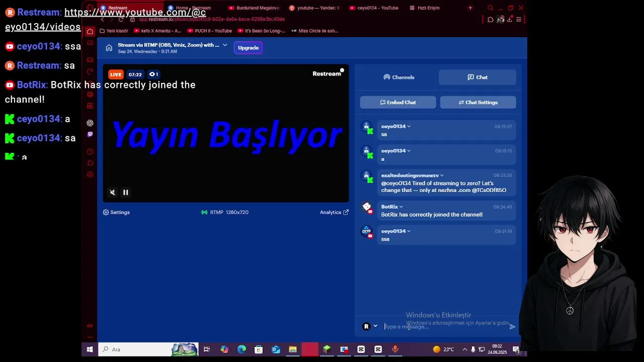Expand dropdown beside exaltedoutingsvmawzv username
The image size is (644, 362).
(442, 175)
